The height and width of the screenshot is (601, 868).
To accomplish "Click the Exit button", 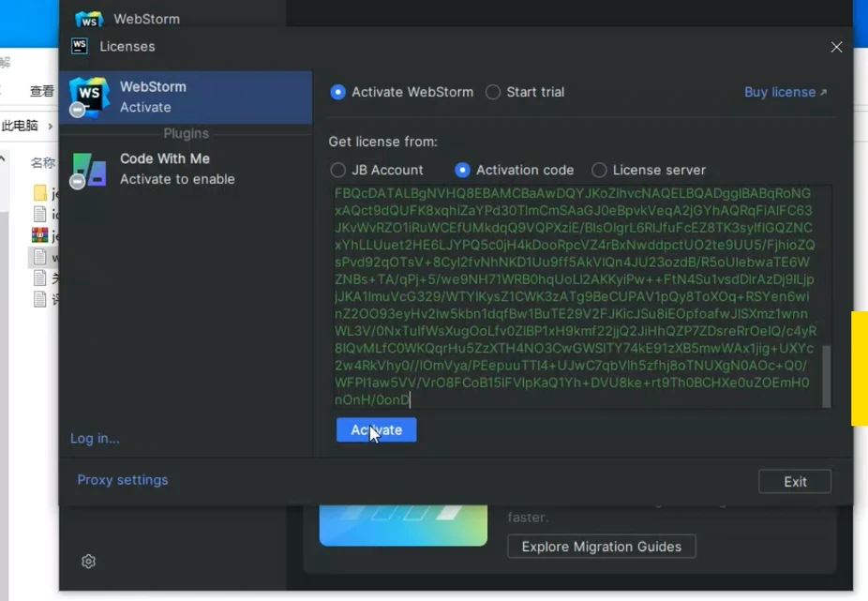I will coord(795,481).
